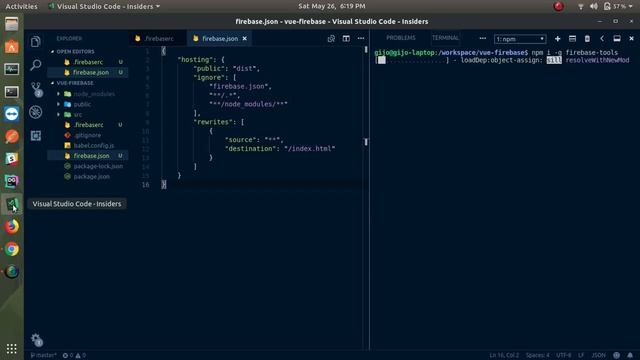Viewport: 640px width, 360px height.
Task: Change indentation via Spaces: 4
Action: (538, 355)
